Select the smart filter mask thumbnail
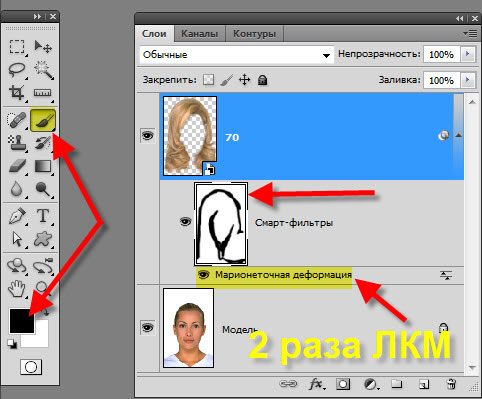The width and height of the screenshot is (482, 399). 221,224
